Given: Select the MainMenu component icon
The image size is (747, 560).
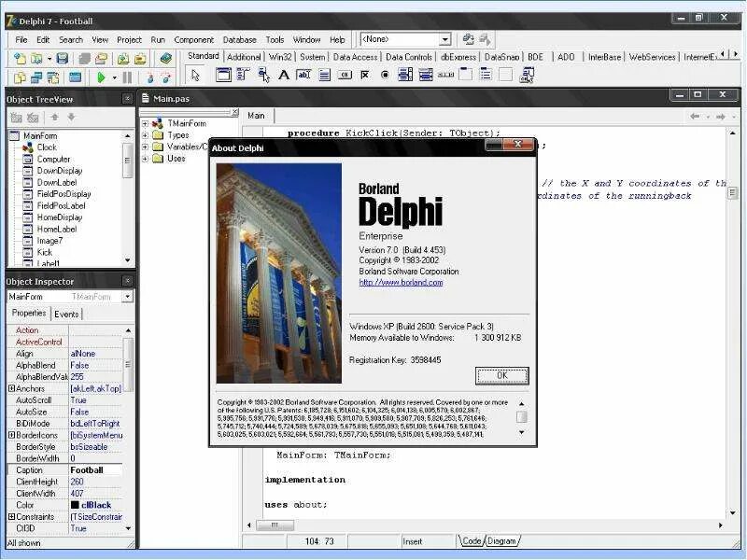Looking at the screenshot, I should click(243, 75).
